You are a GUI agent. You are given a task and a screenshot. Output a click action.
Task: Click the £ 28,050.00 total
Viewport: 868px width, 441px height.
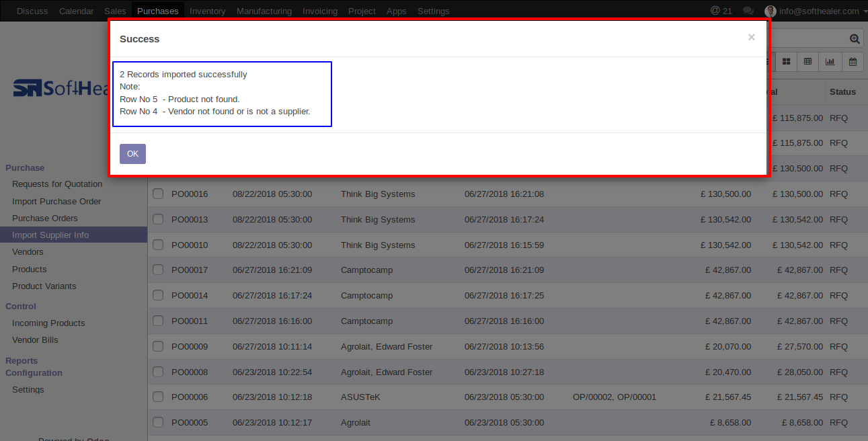click(800, 372)
